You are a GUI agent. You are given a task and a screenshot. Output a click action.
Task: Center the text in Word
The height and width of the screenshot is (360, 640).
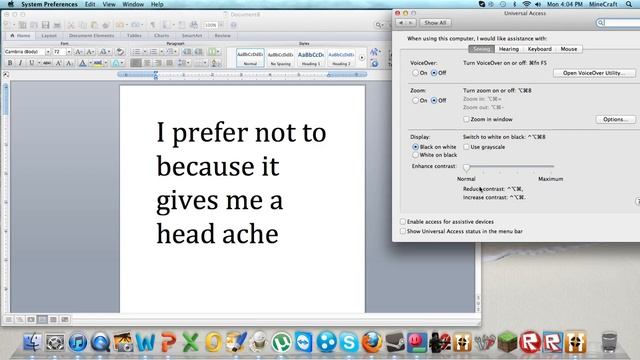[x=147, y=63]
